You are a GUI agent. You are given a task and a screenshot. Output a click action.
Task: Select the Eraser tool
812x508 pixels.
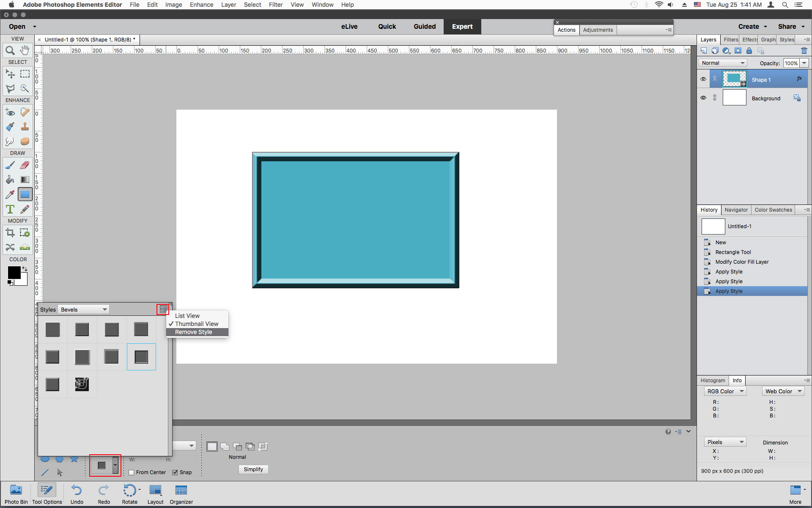[25, 165]
